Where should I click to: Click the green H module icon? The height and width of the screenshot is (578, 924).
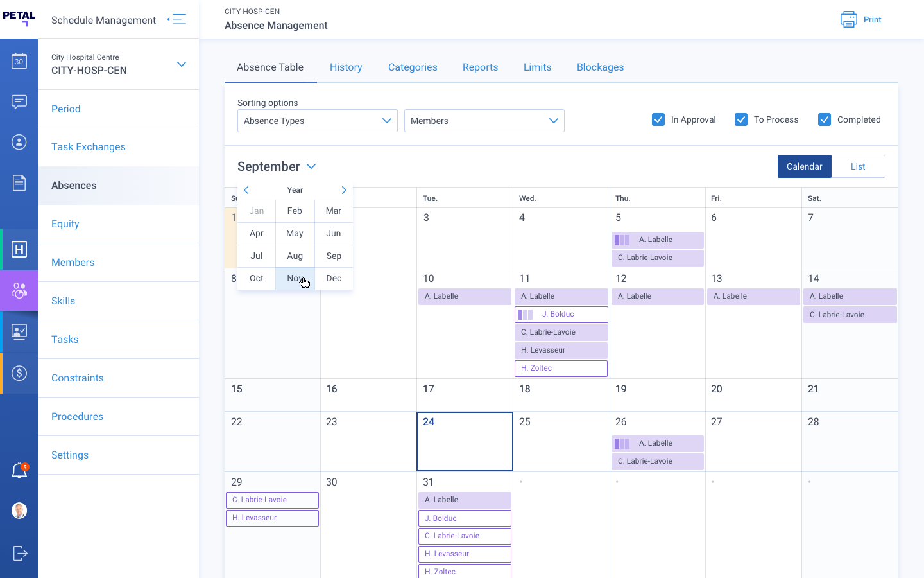[x=19, y=249]
